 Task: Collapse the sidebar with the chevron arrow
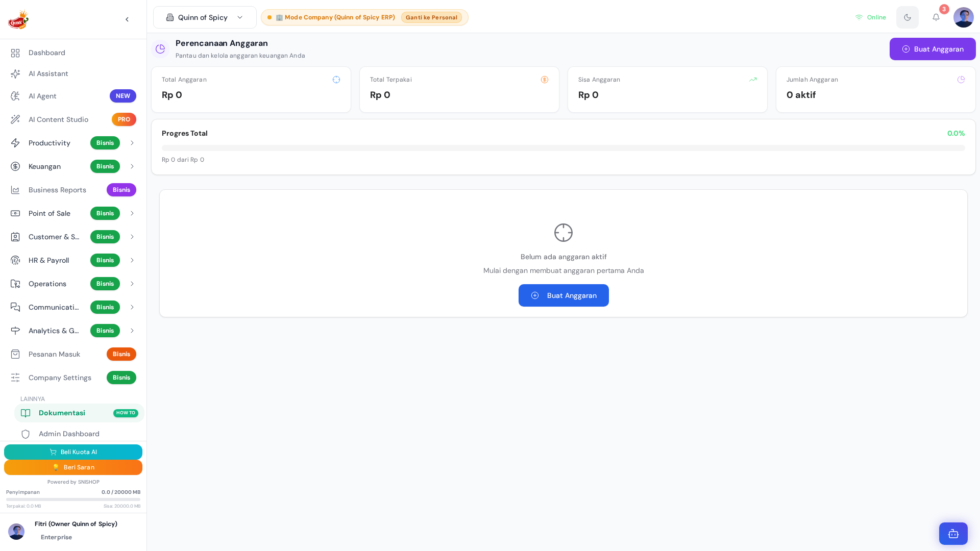point(127,19)
